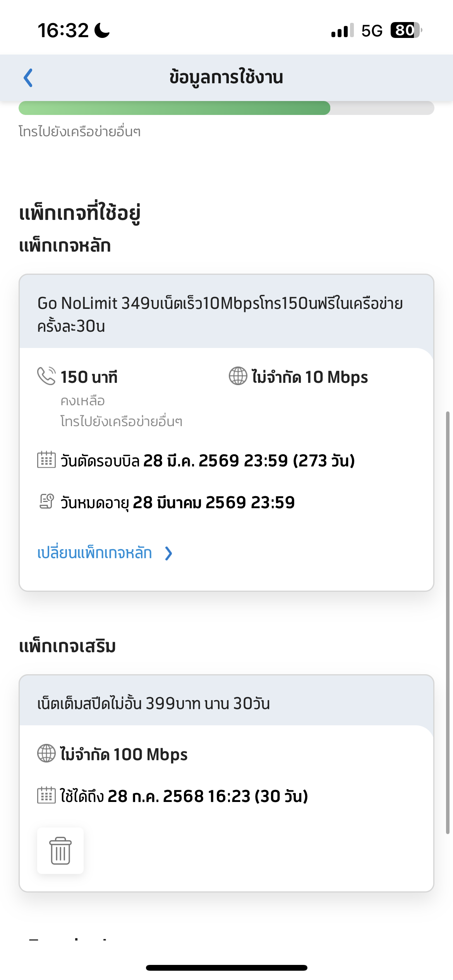
Task: Tap the เน็ตเต็มสปีดไม่อั้น 399บาท package header
Action: pyautogui.click(x=154, y=703)
